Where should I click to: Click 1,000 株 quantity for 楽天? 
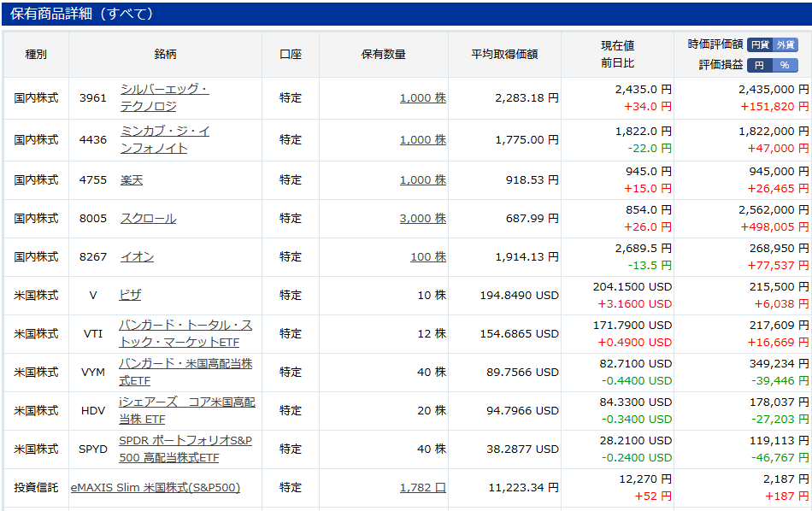click(422, 179)
